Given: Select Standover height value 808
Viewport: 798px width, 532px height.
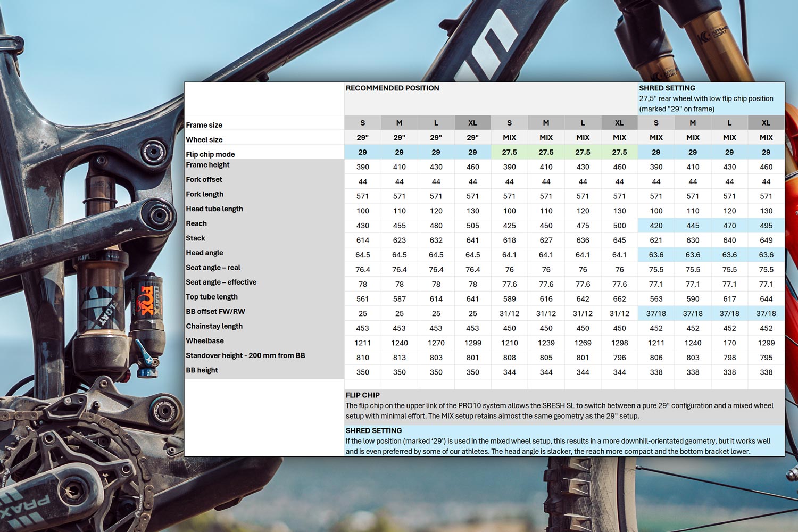Looking at the screenshot, I should (x=510, y=358).
